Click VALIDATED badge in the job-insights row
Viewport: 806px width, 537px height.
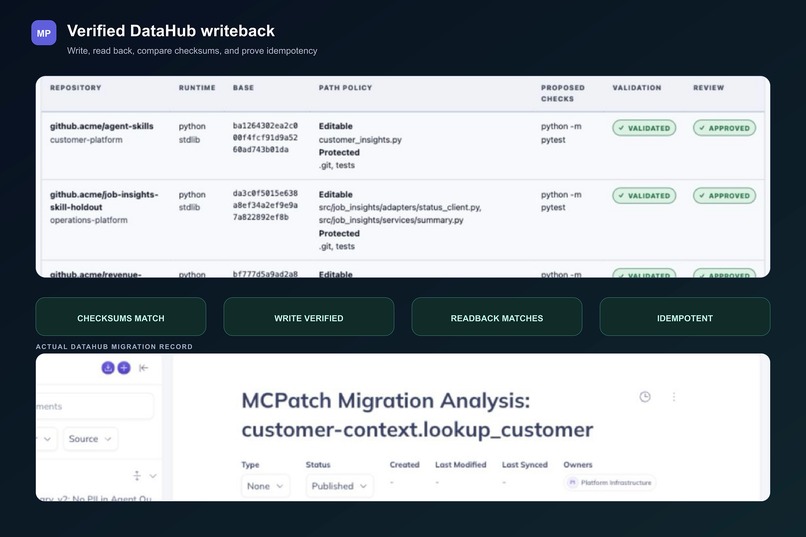[x=644, y=196]
